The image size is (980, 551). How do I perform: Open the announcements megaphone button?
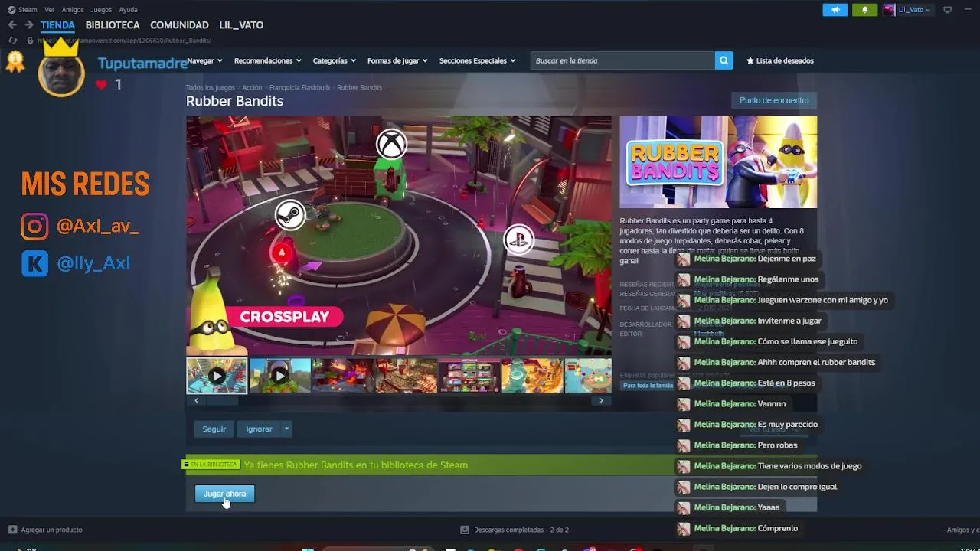[x=835, y=10]
